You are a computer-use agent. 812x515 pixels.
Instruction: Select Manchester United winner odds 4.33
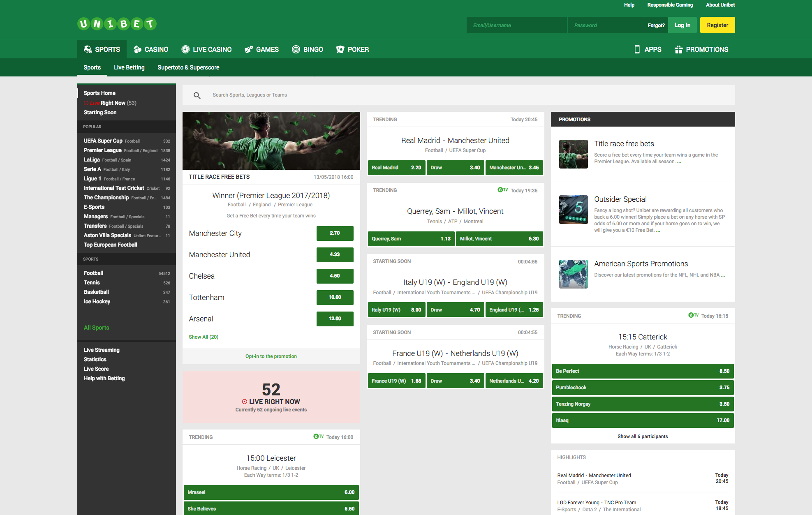(x=335, y=255)
